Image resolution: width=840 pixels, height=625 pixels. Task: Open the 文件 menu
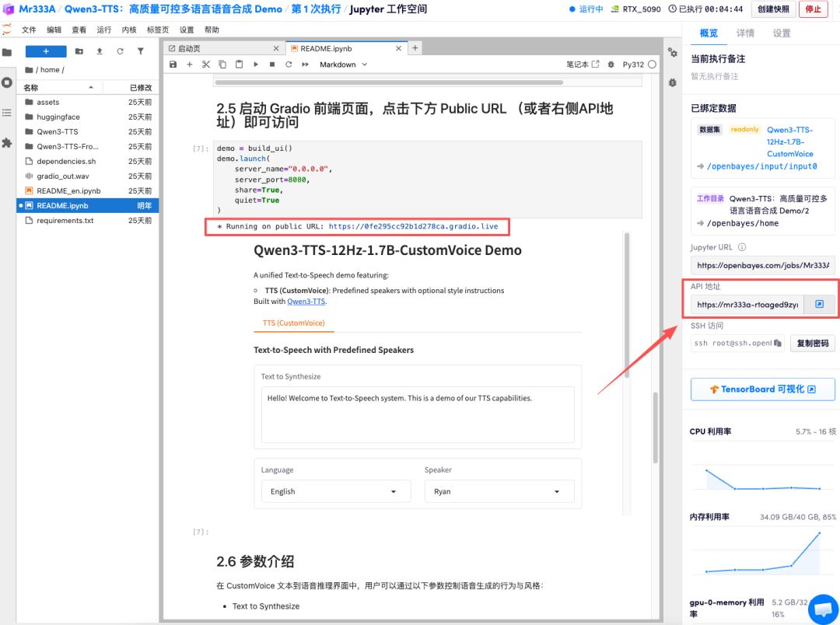[x=29, y=30]
